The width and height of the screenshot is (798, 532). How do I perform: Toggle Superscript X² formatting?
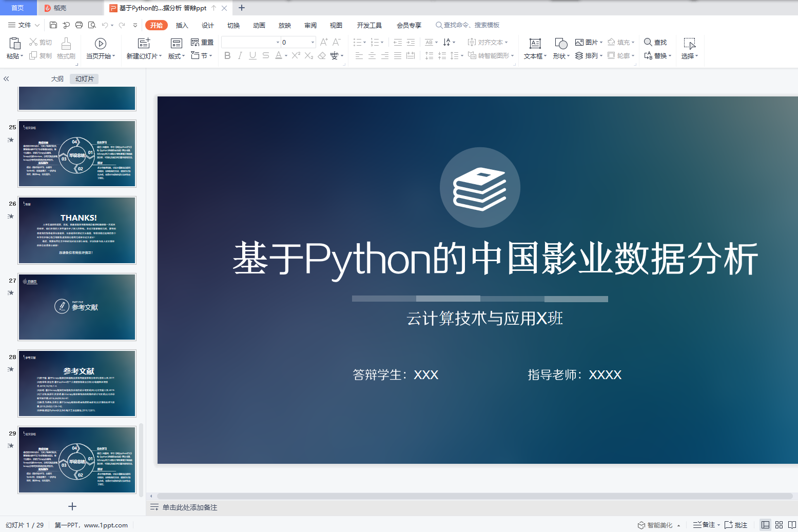point(296,55)
